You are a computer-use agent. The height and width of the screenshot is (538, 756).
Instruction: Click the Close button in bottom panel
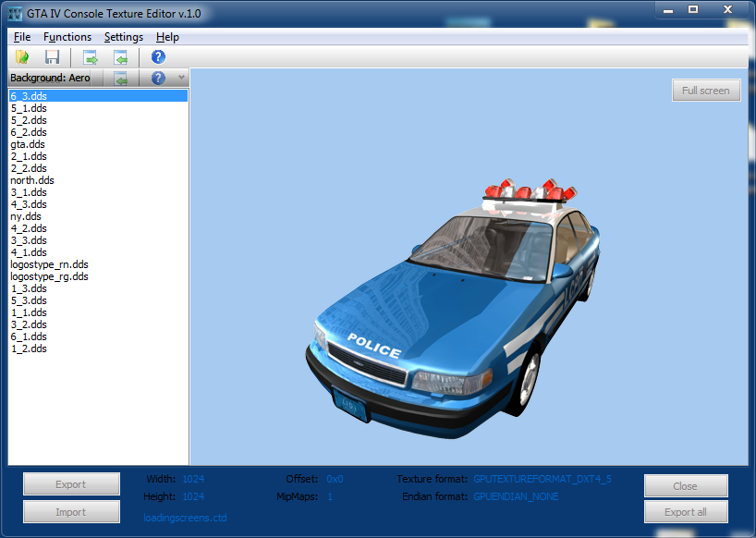[x=686, y=486]
